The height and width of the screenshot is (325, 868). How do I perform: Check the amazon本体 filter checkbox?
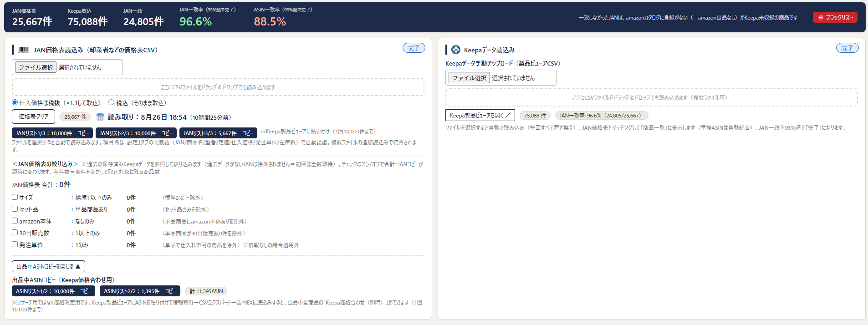coord(15,221)
